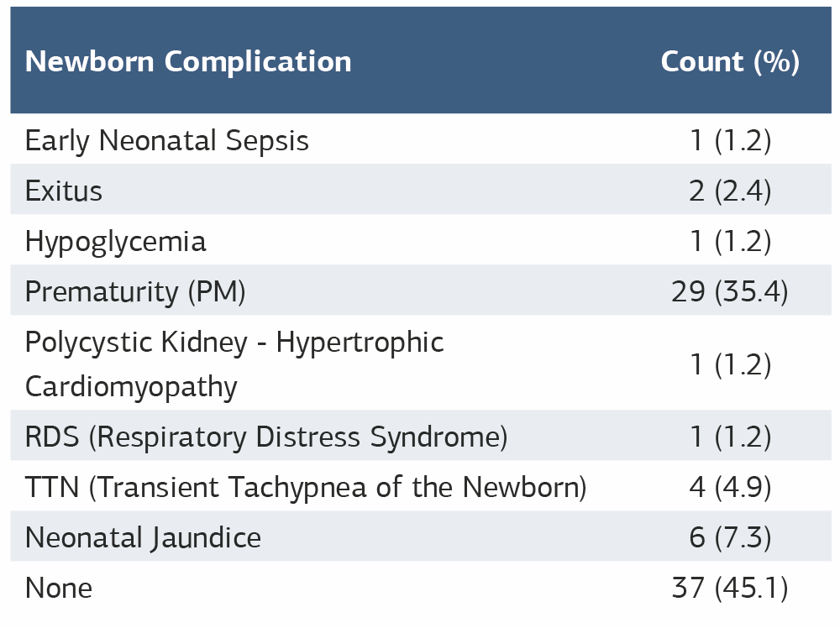Screen dimensions: 840x628
Task: Select the 4 (4.9) count value
Action: (x=729, y=487)
